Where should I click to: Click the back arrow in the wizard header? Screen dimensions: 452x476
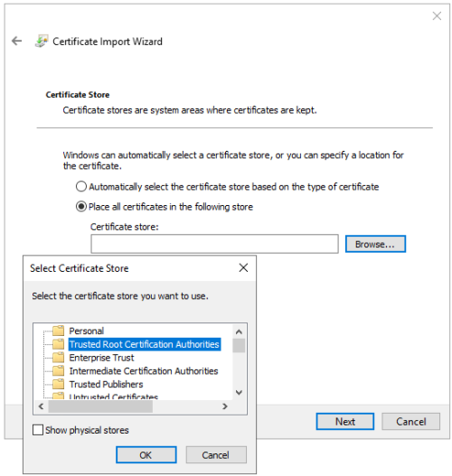(16, 41)
